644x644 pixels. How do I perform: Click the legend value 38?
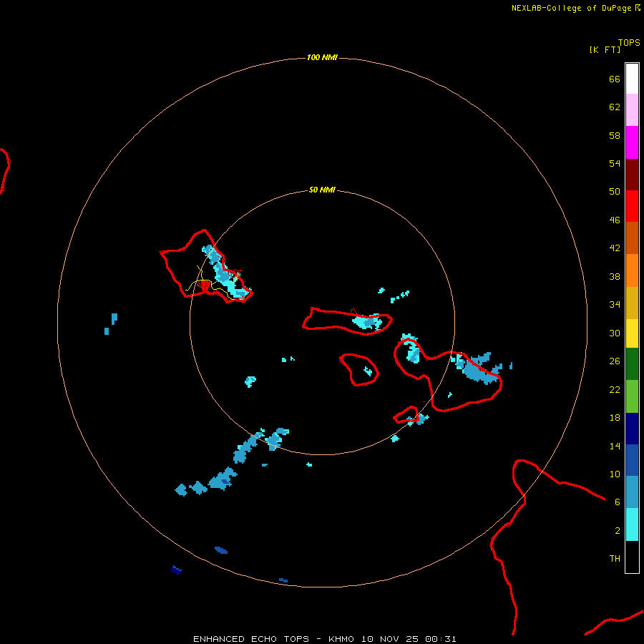[615, 276]
